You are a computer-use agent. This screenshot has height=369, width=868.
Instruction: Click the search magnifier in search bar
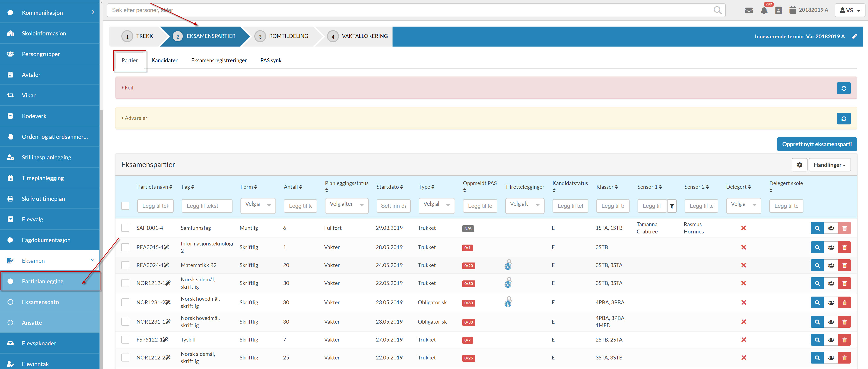pyautogui.click(x=717, y=10)
